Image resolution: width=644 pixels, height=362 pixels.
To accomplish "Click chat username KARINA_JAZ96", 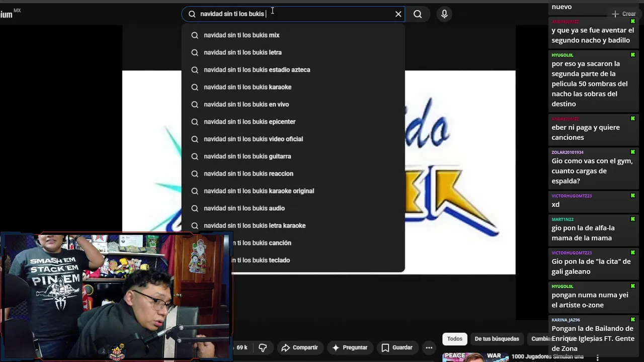I will tap(566, 320).
